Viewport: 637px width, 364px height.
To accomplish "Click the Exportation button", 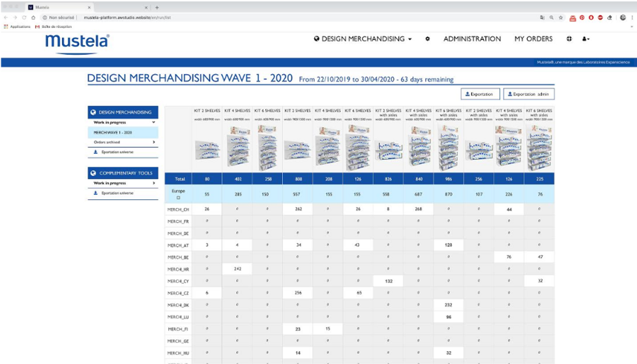I will pos(480,94).
